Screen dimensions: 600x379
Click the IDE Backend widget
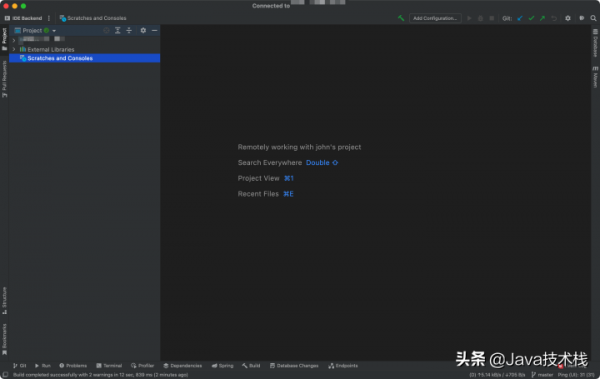click(x=24, y=18)
